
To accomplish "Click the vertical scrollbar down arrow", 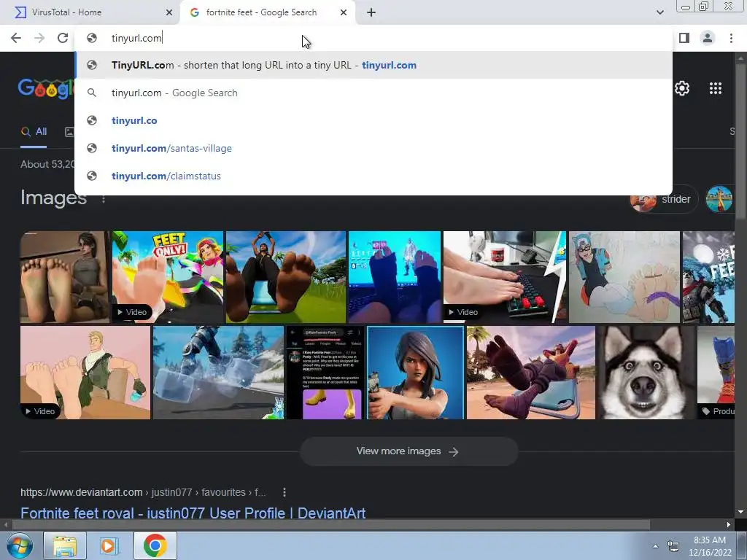I will (x=740, y=512).
